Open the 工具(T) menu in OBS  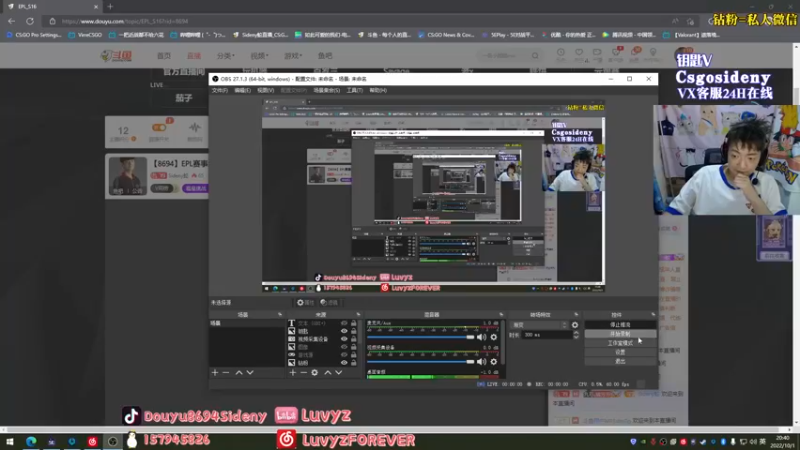355,90
